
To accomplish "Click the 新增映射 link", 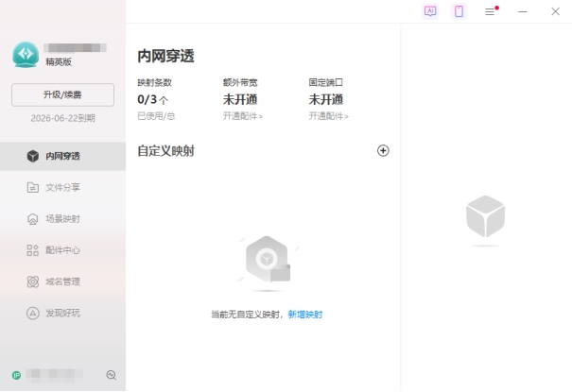I will coord(305,314).
